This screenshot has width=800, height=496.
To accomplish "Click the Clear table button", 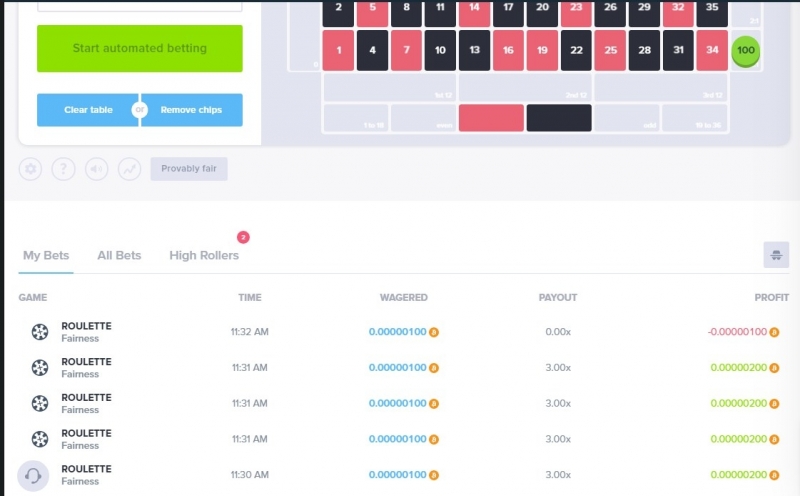I will 88,110.
